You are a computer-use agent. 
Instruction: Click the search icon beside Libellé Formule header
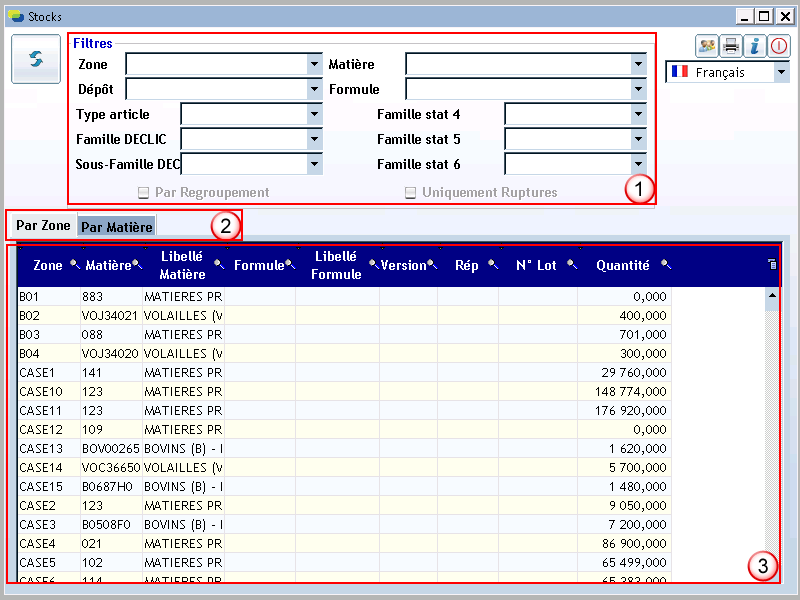click(x=374, y=264)
